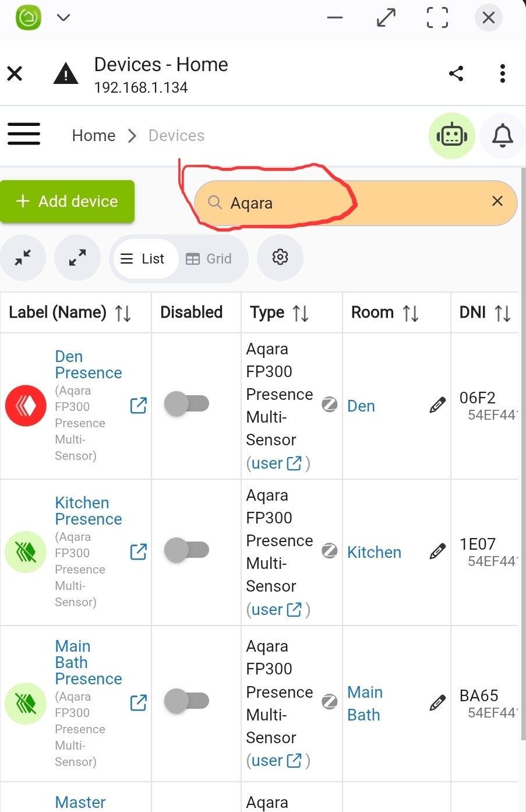Sort by the Label (Name) column arrows
Screen dimensions: 526x812
pyautogui.click(x=123, y=313)
